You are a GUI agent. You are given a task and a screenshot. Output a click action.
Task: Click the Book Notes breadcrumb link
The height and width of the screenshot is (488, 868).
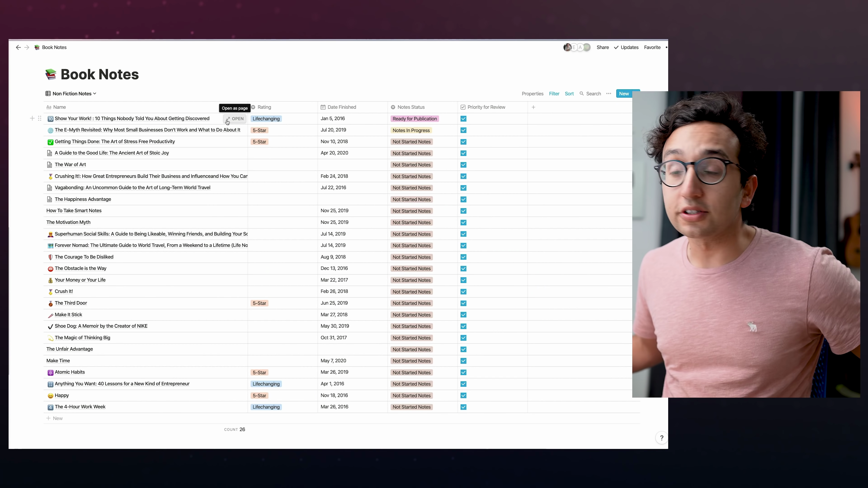pos(54,47)
